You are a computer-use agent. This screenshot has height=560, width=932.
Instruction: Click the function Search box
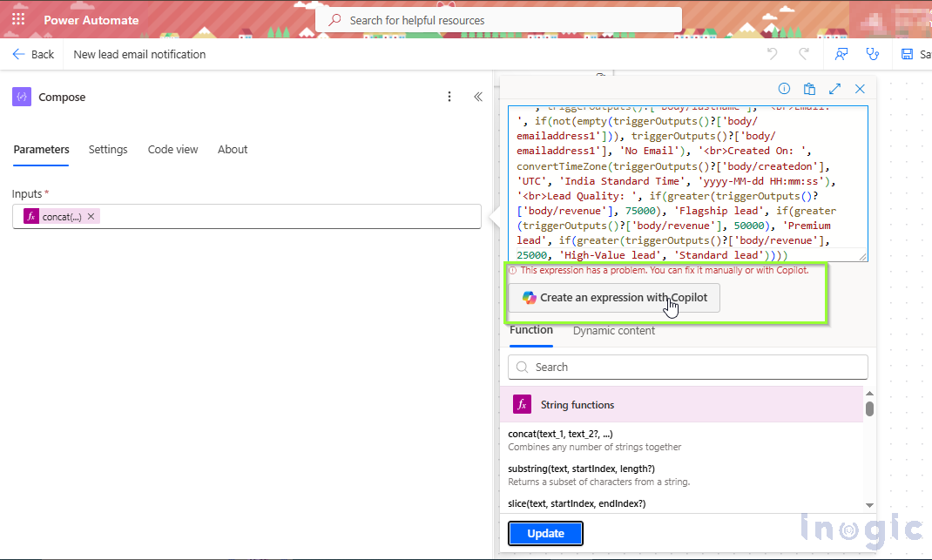(688, 367)
